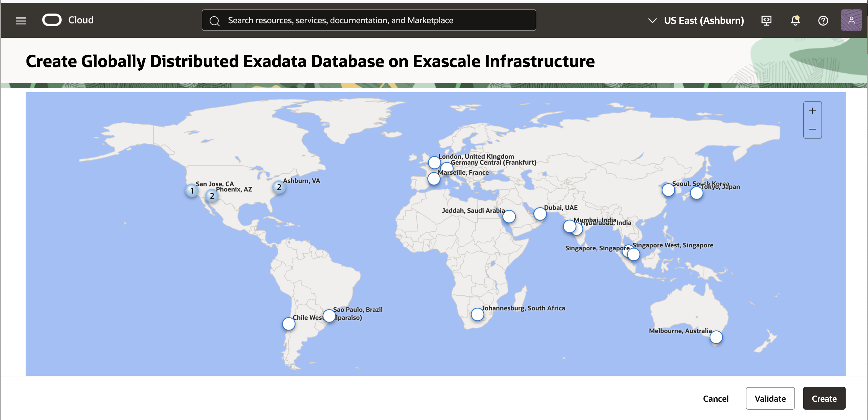Click the Create button
This screenshot has height=420, width=868.
point(824,398)
